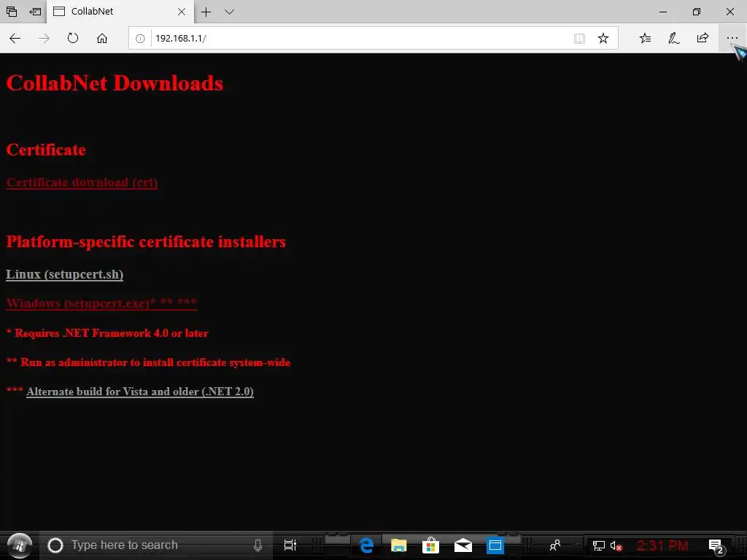Click the Type here to search box
Image resolution: width=747 pixels, height=560 pixels.
tap(156, 545)
